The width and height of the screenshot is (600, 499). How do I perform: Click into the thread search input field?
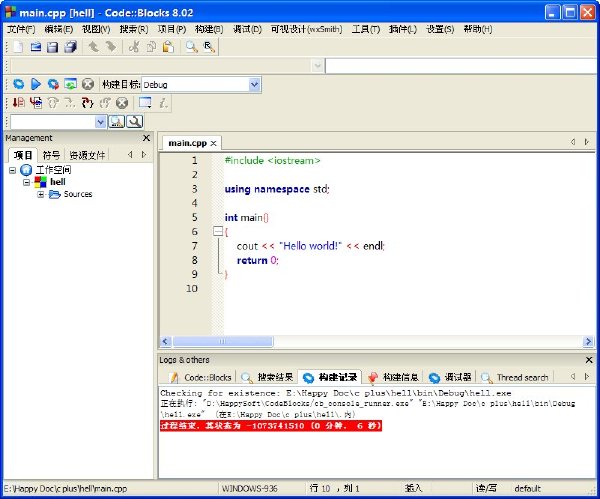53,122
